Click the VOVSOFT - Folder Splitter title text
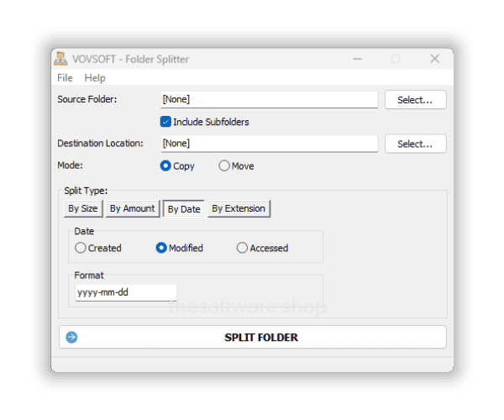The image size is (504, 420). (x=130, y=59)
